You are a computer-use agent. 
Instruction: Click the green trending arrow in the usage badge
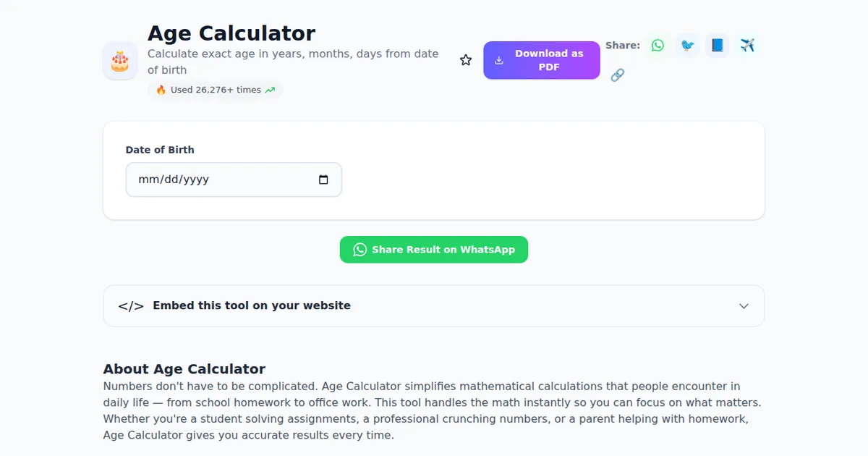pos(270,90)
